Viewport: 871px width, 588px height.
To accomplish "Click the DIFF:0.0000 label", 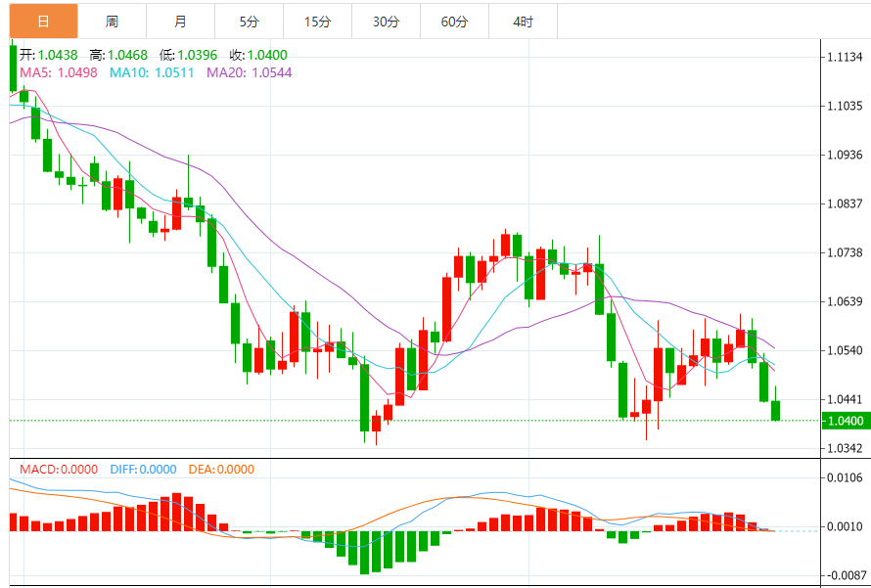I will (143, 470).
